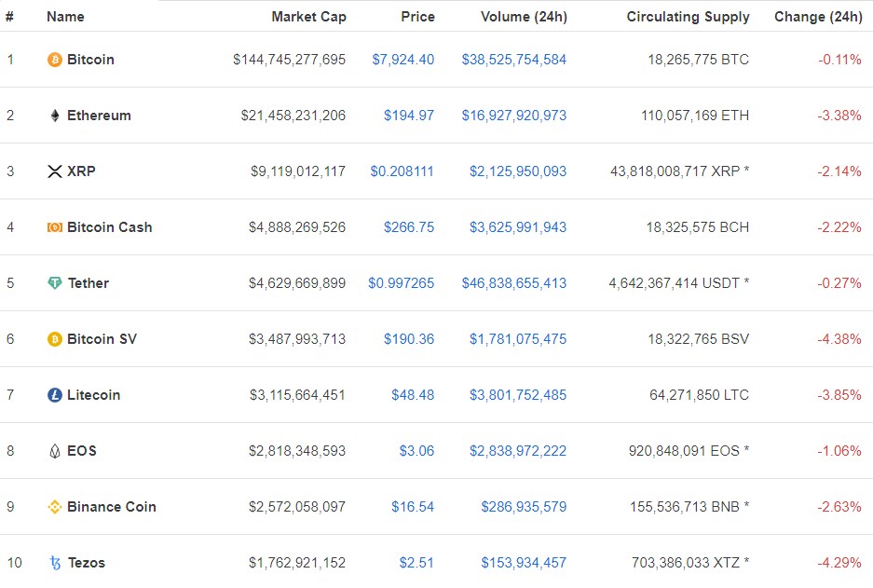
Task: Click the Tether green logo icon
Action: 55,283
